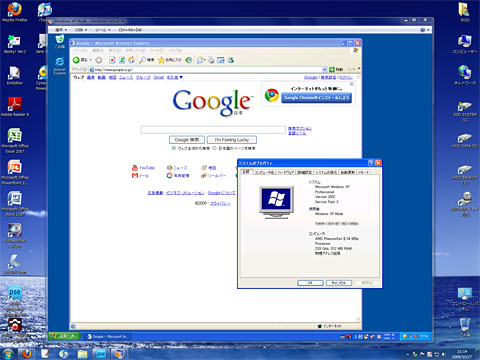Select the Microsoft Office PowerPoint desktop icon
Screen dimensions: 480x360
click(x=15, y=172)
